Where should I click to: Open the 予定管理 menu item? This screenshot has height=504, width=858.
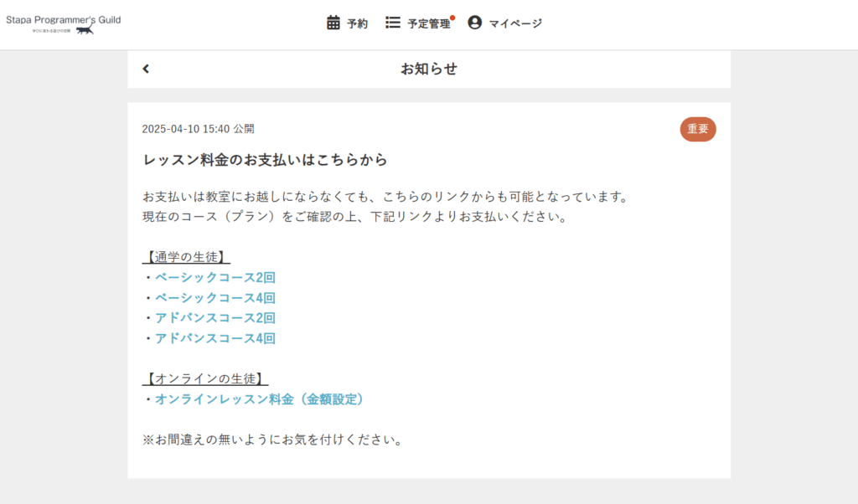tap(419, 23)
